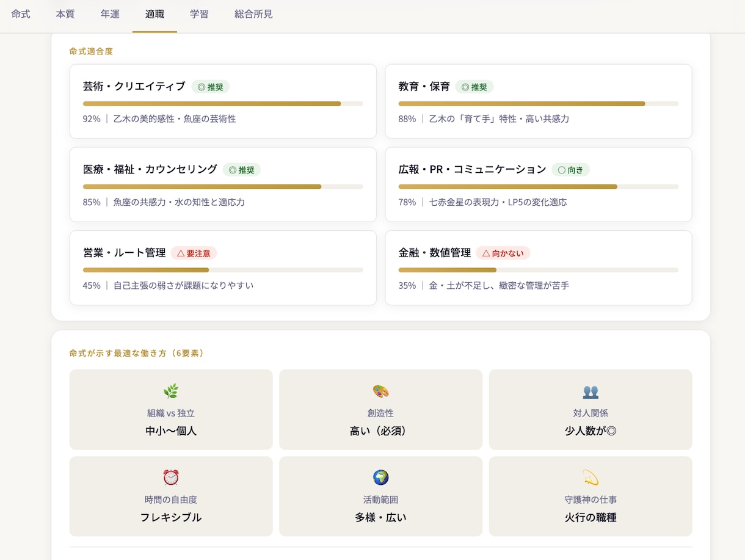745x560 pixels.
Task: Select the 営業・ルート管理 title
Action: point(125,253)
